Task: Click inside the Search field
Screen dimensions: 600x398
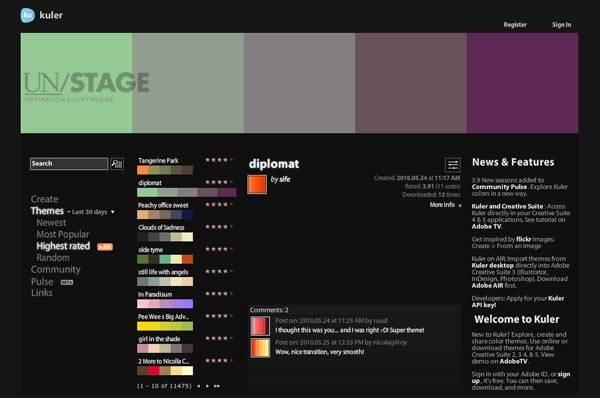Action: coord(69,164)
